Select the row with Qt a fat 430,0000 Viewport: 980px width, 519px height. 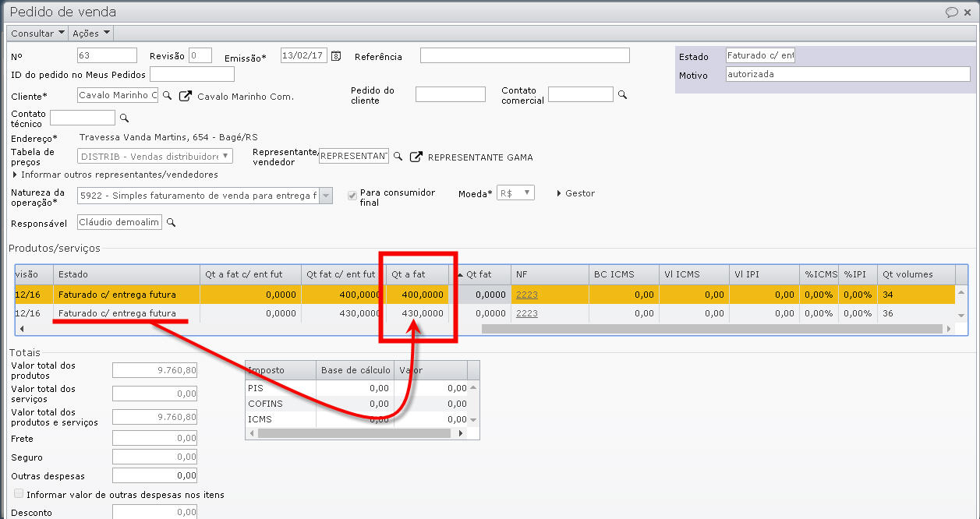(485, 313)
